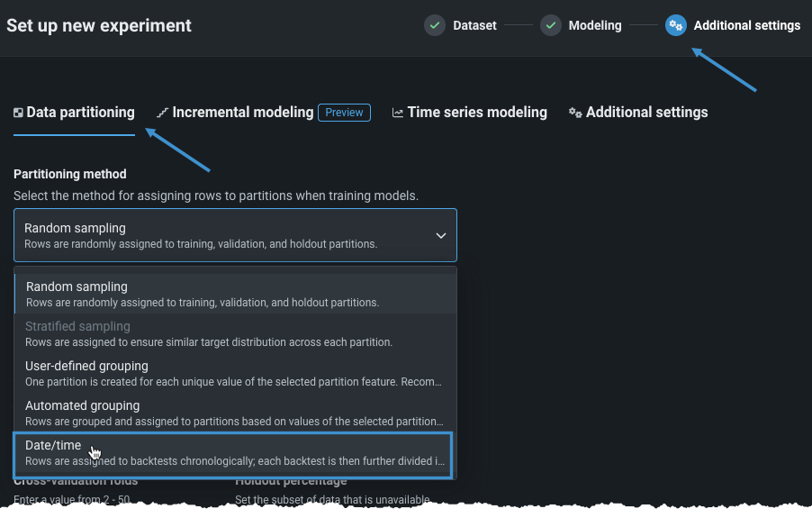This screenshot has width=812, height=509.
Task: Click the Additional settings gear step icon
Action: [675, 25]
